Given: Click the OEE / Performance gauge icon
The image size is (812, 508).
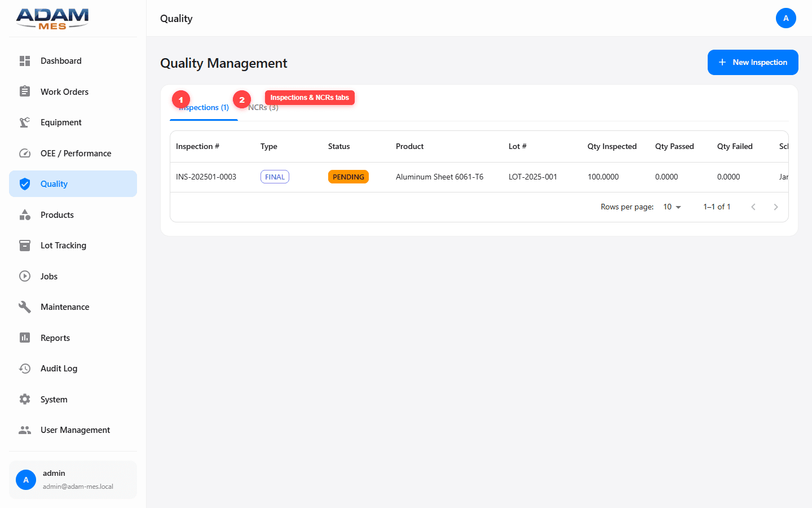Looking at the screenshot, I should tap(25, 153).
